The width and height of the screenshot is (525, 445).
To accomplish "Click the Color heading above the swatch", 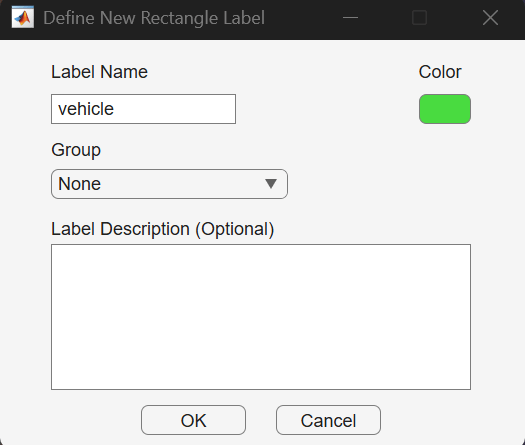I will tap(440, 72).
